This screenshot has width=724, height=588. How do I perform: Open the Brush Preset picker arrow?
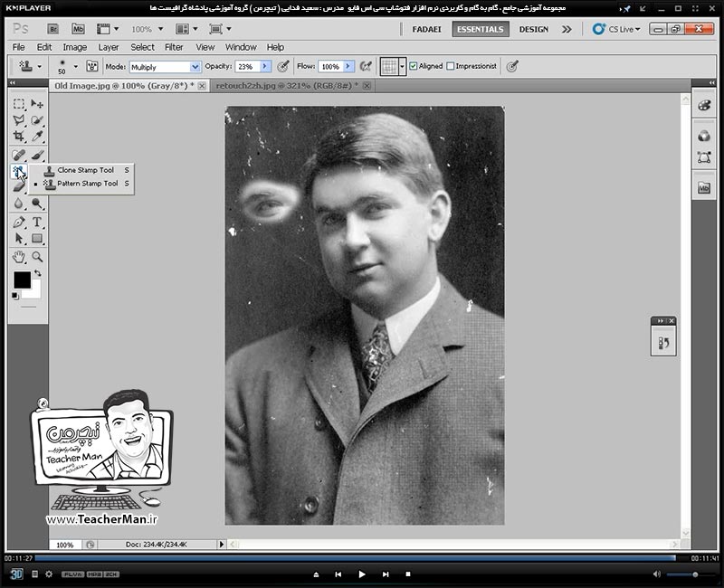click(x=76, y=66)
